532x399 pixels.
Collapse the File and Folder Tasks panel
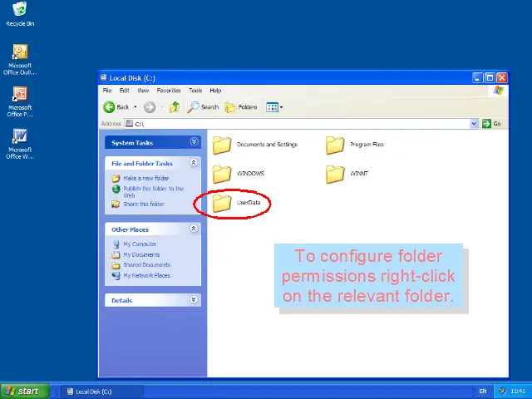pos(194,163)
